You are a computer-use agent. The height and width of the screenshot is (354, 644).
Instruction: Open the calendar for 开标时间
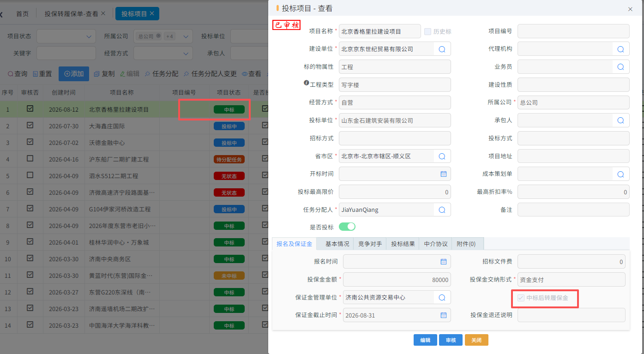tap(443, 174)
